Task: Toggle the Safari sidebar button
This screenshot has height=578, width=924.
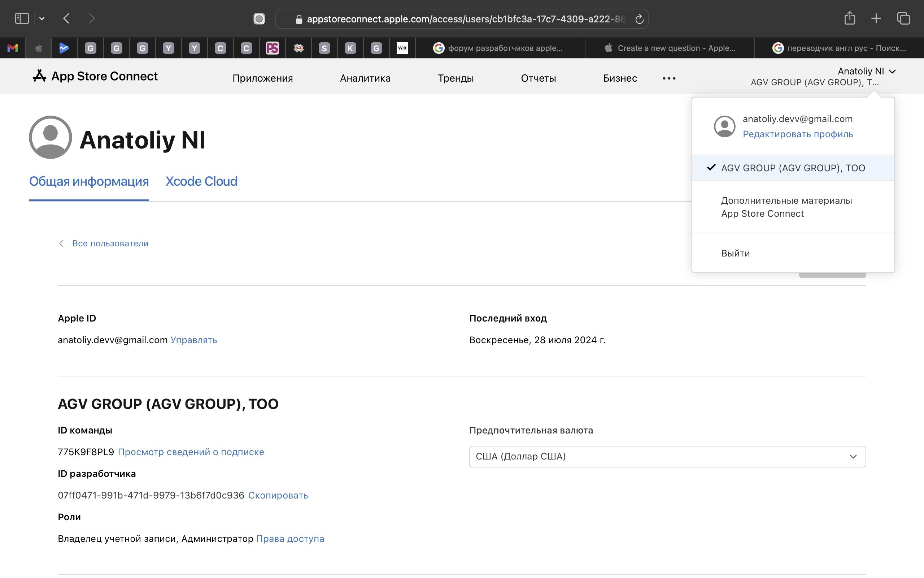Action: 22,18
